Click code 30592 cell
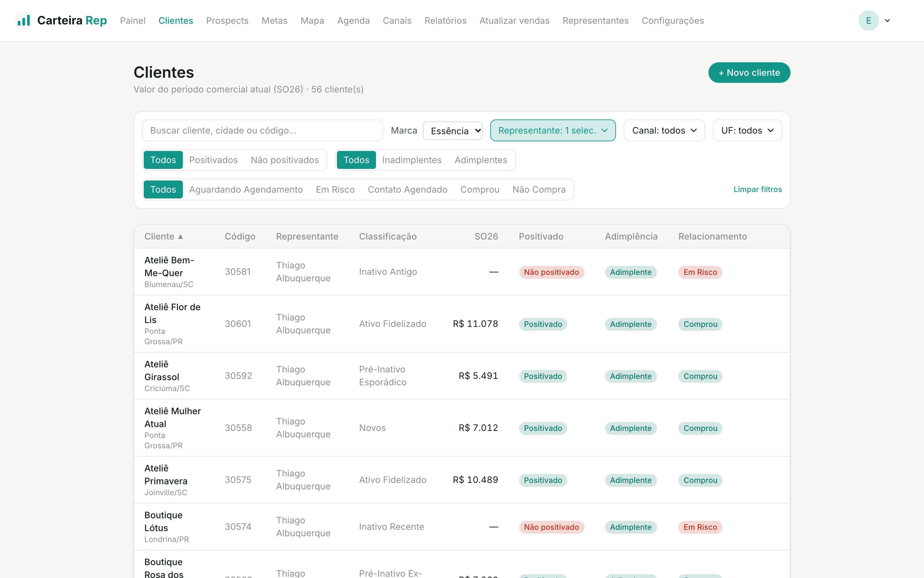 pos(238,376)
